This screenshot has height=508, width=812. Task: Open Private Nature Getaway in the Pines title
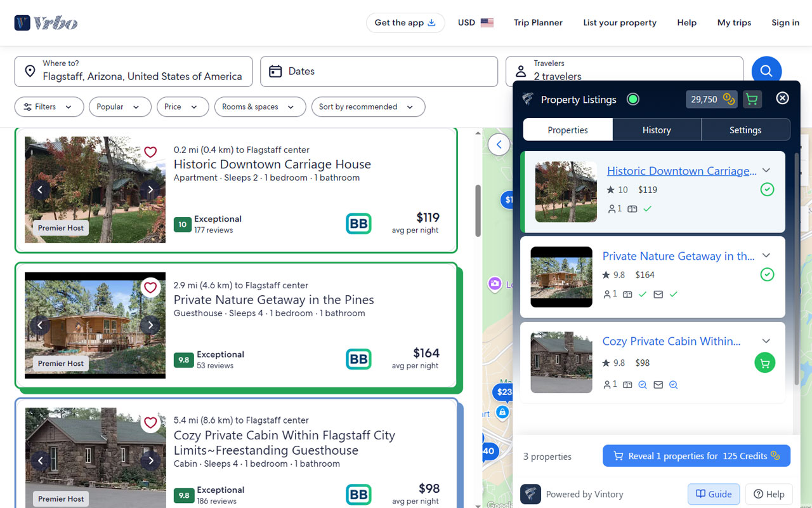(274, 300)
